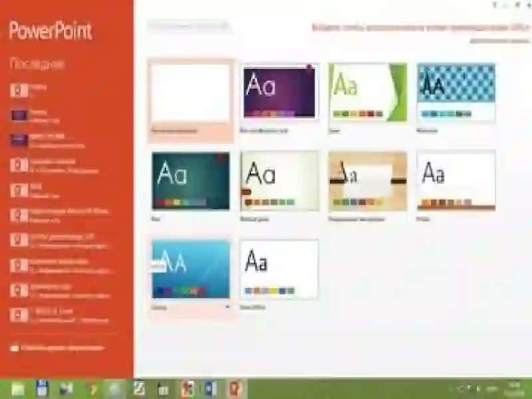Open File Explorer folder icon on the taskbar

(18, 389)
